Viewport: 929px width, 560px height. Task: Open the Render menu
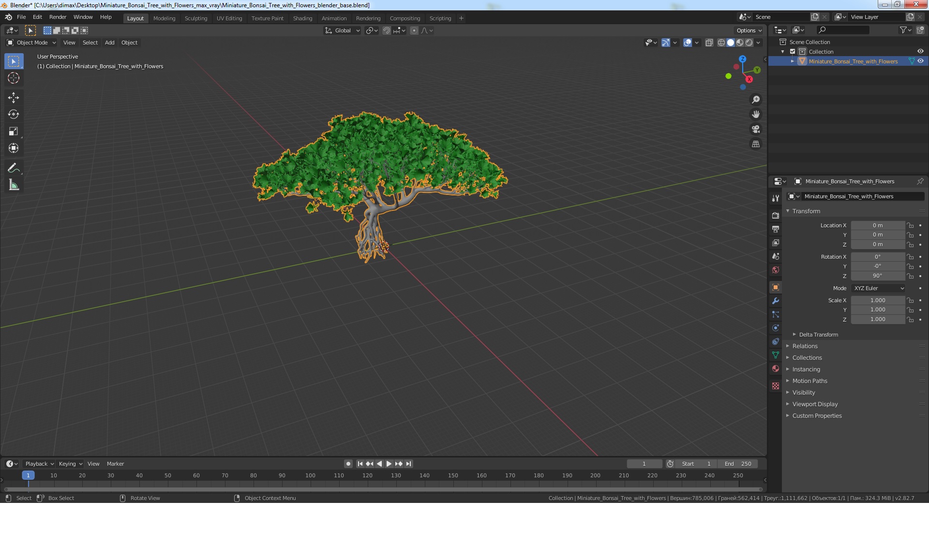tap(58, 17)
